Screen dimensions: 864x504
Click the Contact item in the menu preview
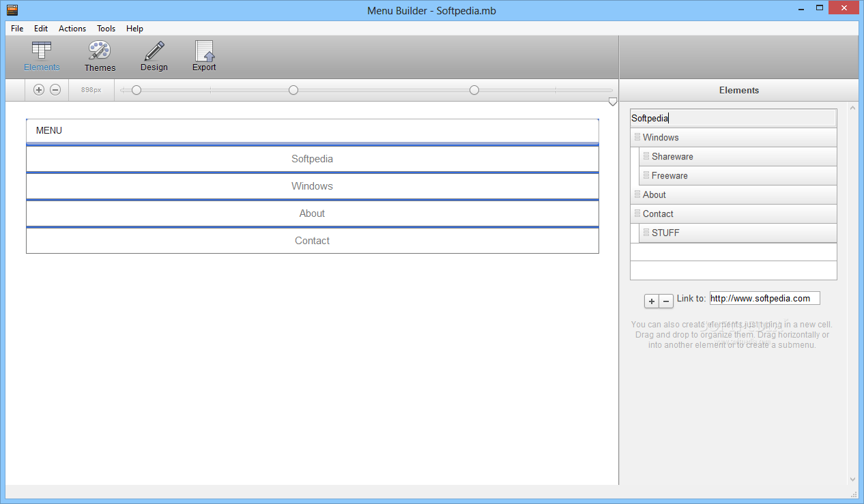[313, 241]
